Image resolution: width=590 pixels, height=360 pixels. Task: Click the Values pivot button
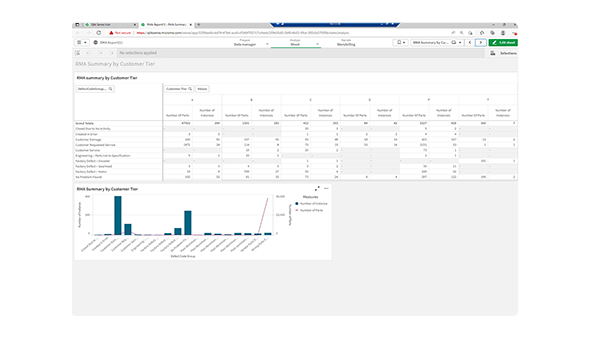(202, 89)
